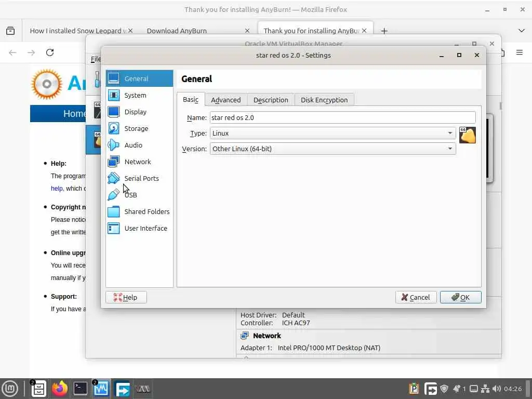Open the Type dropdown showing Linux
532x399 pixels.
tap(332, 133)
